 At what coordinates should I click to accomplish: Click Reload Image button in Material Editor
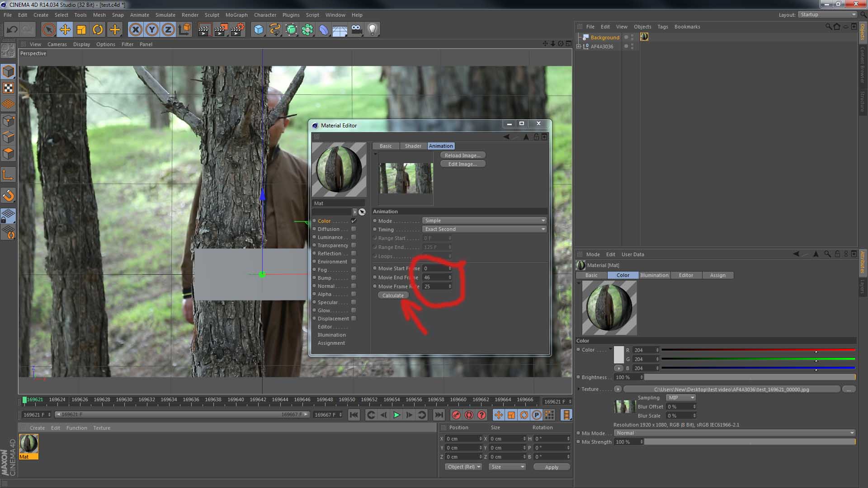tap(462, 155)
